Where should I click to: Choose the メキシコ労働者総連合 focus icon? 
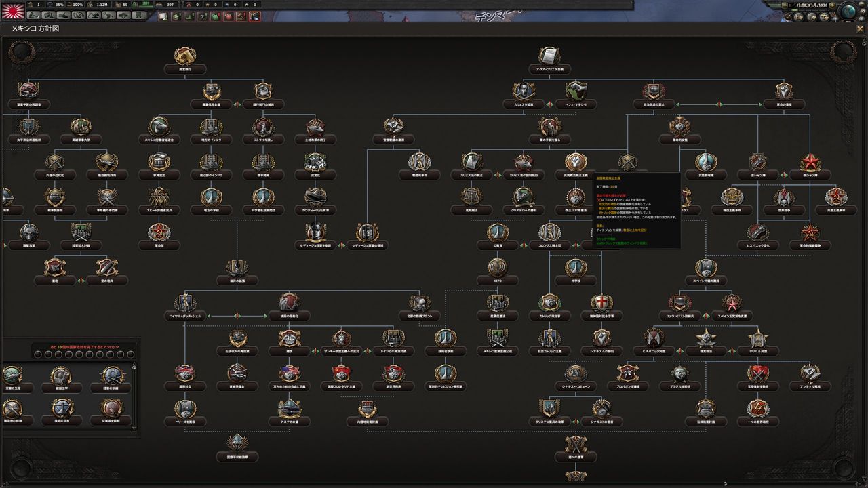click(x=159, y=126)
